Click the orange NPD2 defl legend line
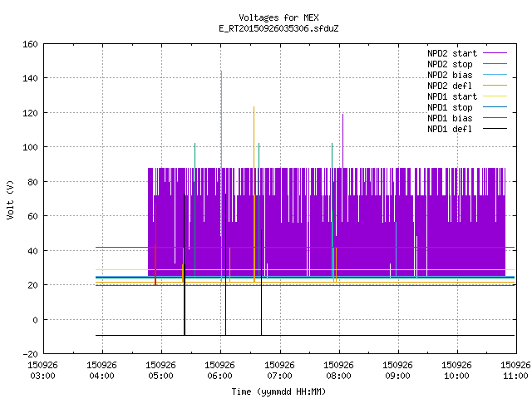Viewport: 532px width, 399px height. pos(495,85)
